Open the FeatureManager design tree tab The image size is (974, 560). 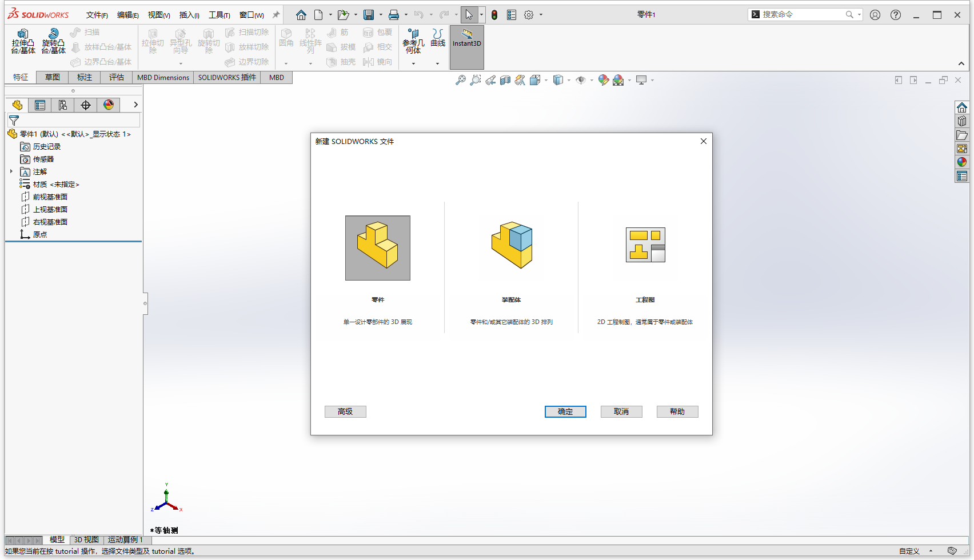[x=17, y=105]
